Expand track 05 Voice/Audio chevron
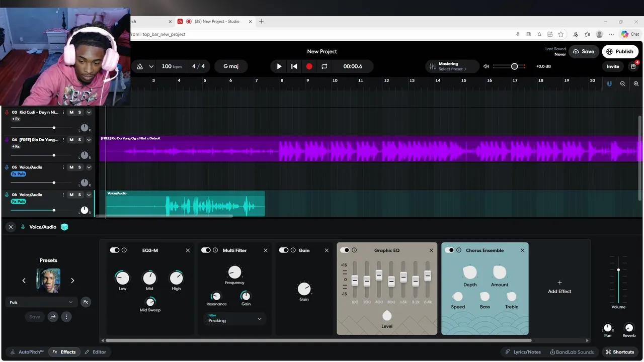The height and width of the screenshot is (362, 644). click(89, 167)
